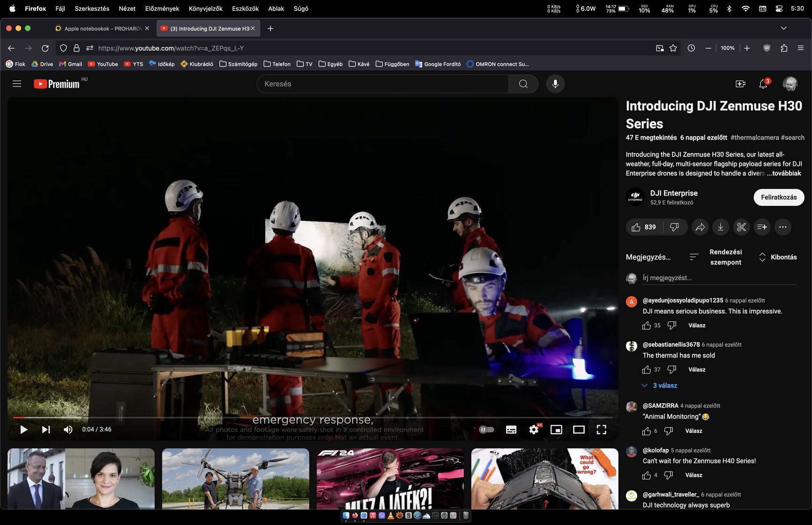Open more actions three-dot menu

tap(782, 227)
